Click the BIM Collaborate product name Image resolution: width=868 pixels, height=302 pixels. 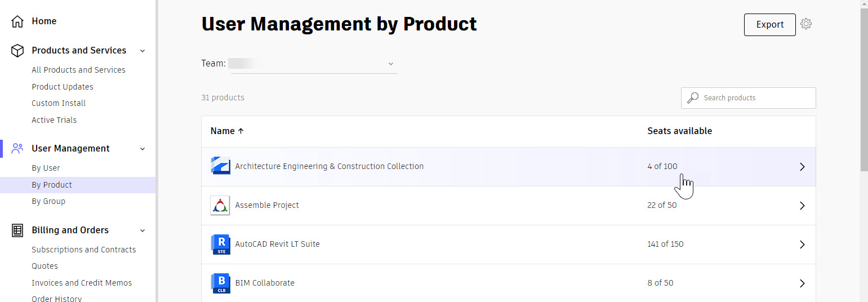point(265,283)
